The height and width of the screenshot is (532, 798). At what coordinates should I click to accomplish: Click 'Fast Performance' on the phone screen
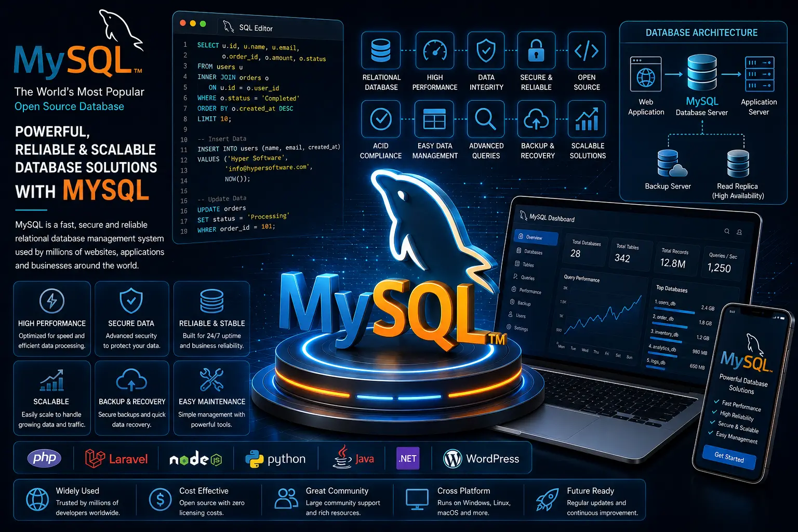tap(741, 405)
